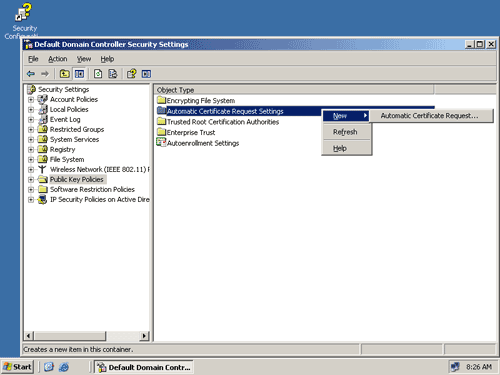500x375 pixels.
Task: Select Automatic Certificate Request Settings list row
Action: [295, 111]
